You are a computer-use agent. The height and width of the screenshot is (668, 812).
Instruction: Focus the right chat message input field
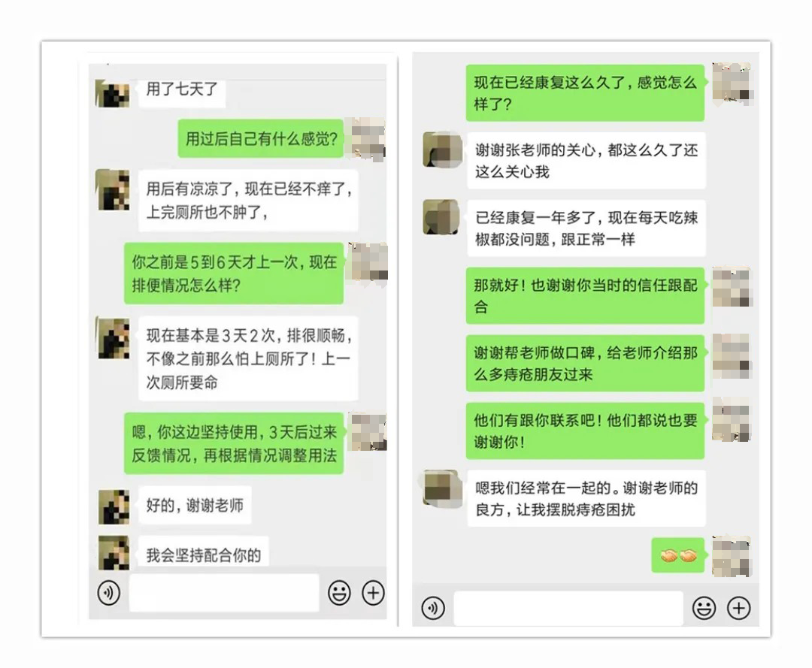click(x=568, y=609)
